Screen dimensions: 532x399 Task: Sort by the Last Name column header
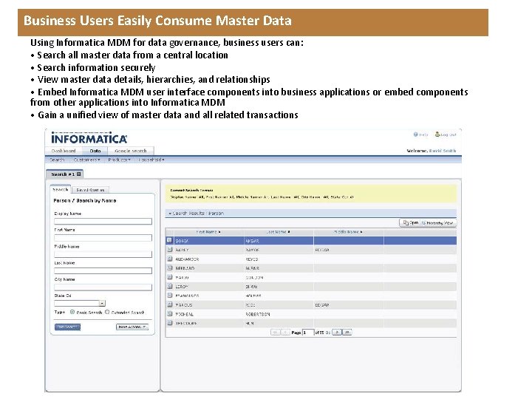click(278, 232)
